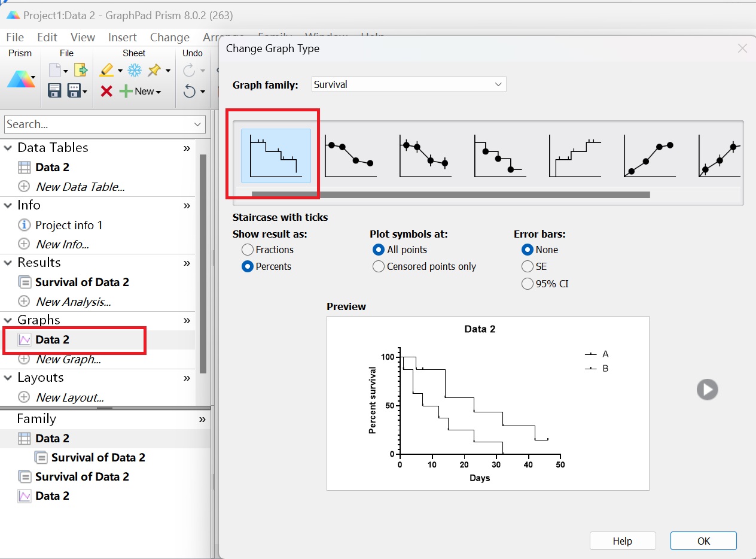Click the red X delete sheet icon

(x=106, y=91)
